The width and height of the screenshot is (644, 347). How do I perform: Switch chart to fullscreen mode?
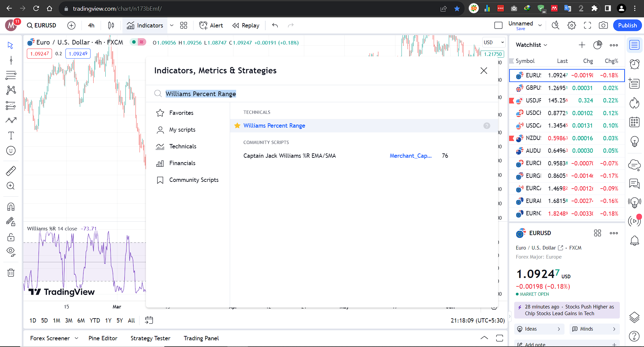587,25
